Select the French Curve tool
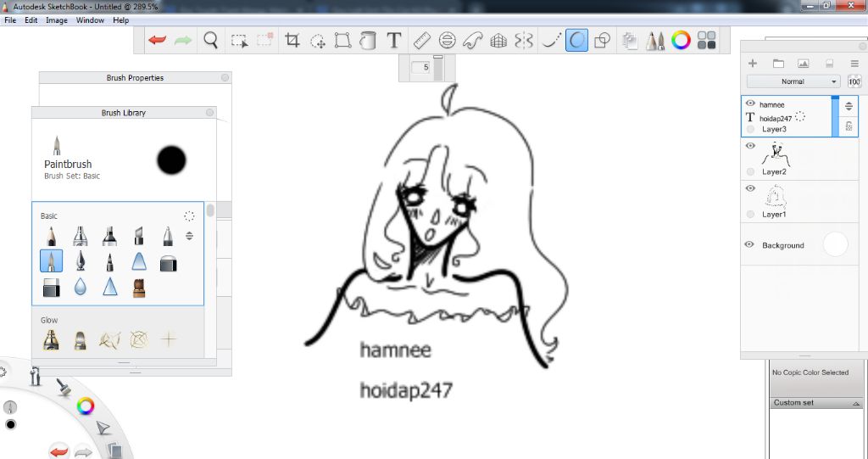 coord(472,40)
